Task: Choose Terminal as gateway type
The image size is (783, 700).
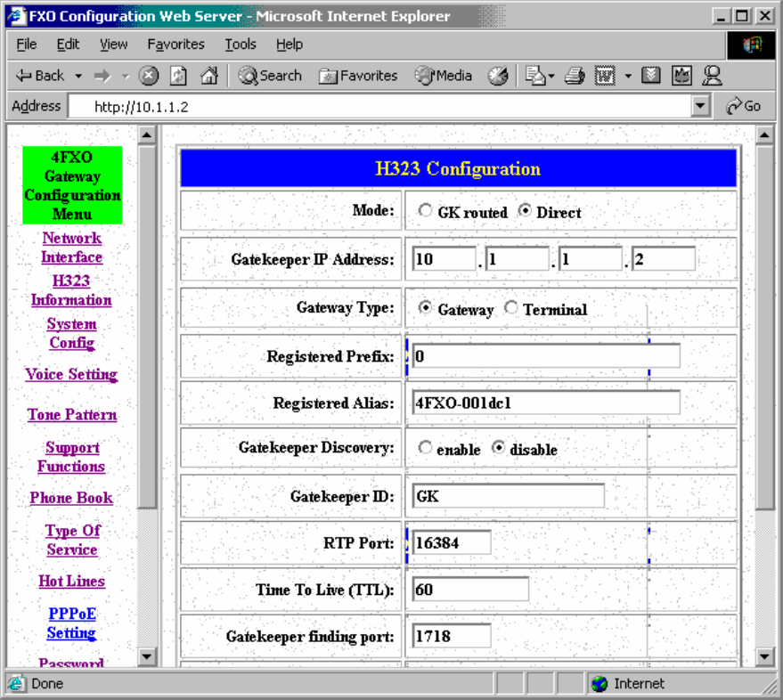Action: tap(510, 308)
